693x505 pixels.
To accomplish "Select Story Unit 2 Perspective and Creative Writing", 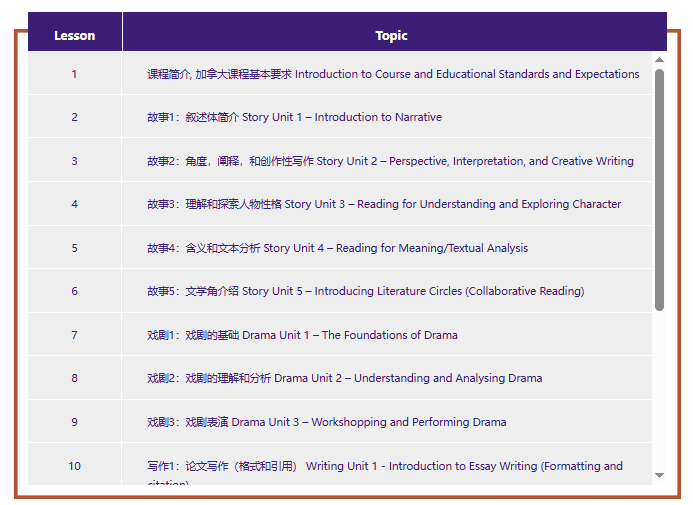I will coord(390,161).
